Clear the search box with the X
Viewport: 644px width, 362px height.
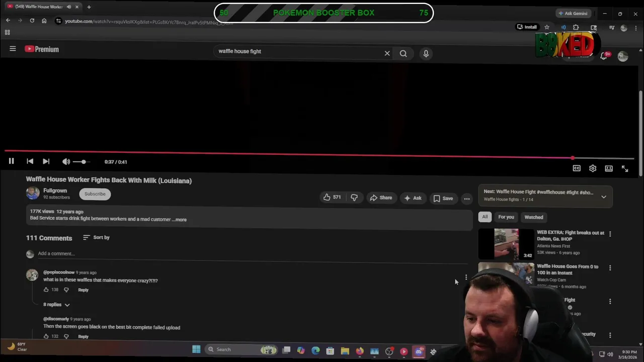pos(387,53)
